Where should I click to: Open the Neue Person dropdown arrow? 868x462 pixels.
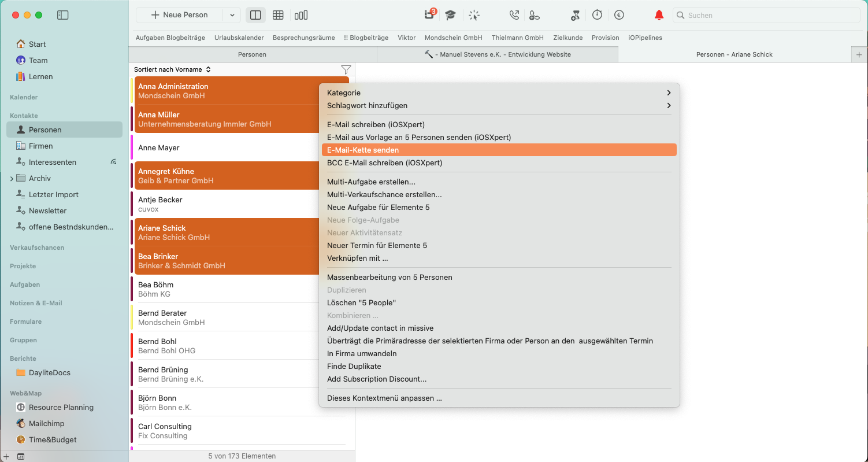click(x=232, y=15)
